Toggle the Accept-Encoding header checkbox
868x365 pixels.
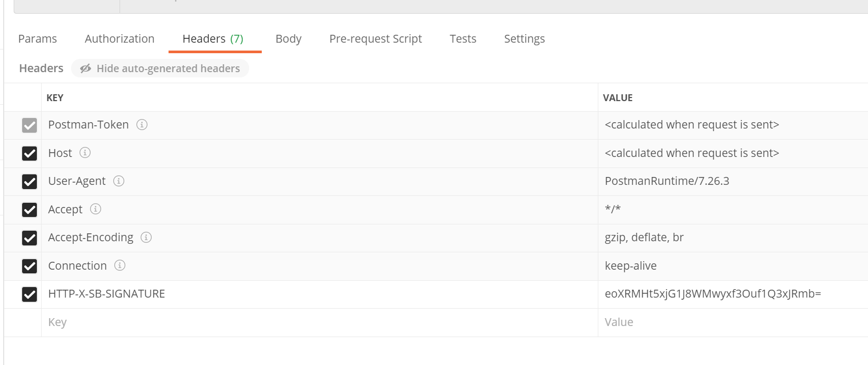click(29, 238)
